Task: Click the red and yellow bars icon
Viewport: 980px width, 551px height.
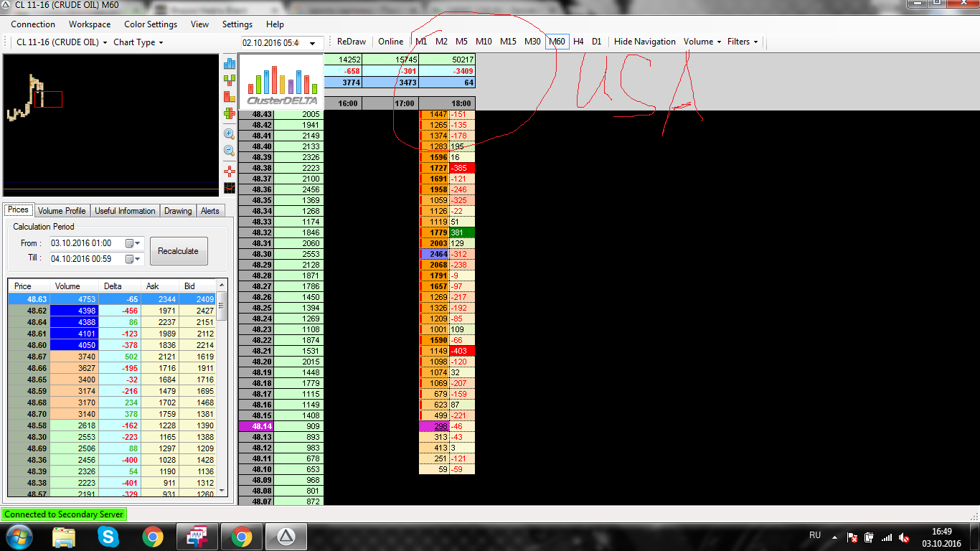Action: [230, 96]
